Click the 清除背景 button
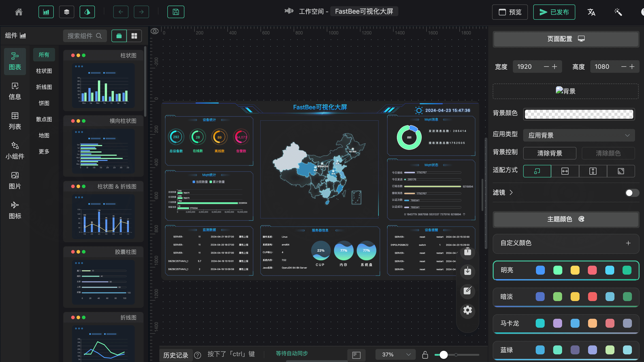Viewport: 644px width, 362px height. 550,153
